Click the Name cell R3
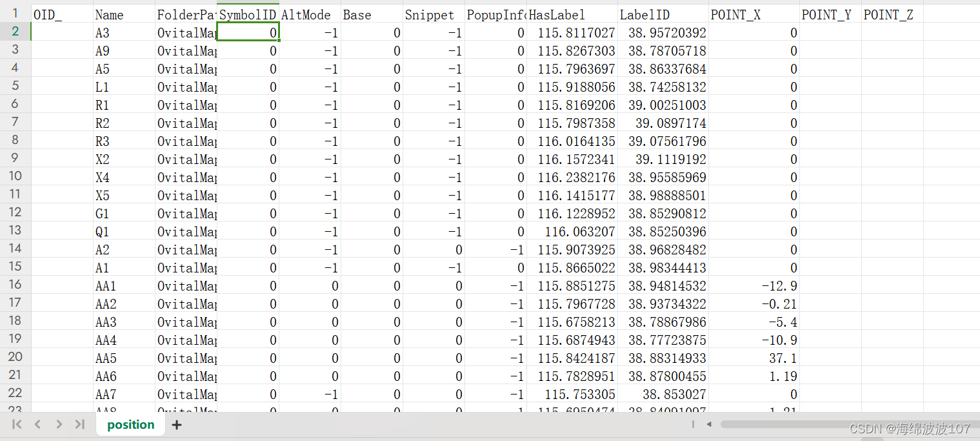Screen dimensions: 980x441 [124, 141]
